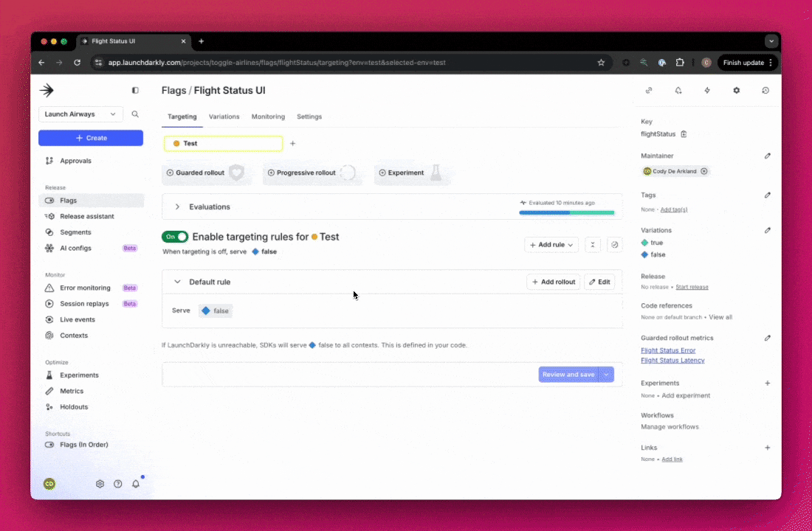Open flag notifications bell in the header
Image resolution: width=812 pixels, height=531 pixels.
pyautogui.click(x=678, y=90)
